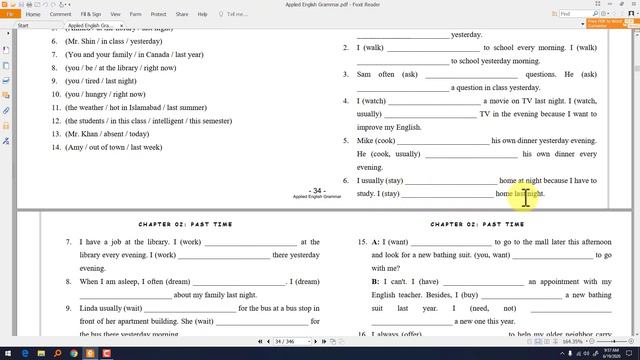
Task: Click the Free PDF to Word Converter banner
Action: pyautogui.click(x=612, y=23)
